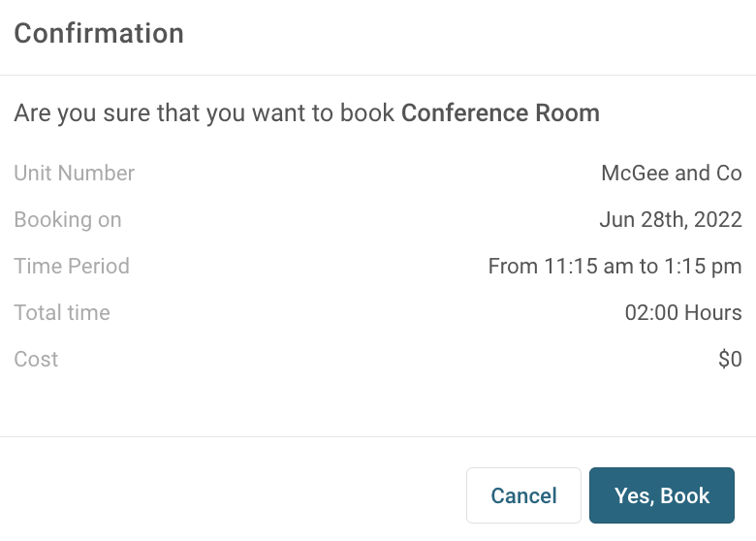The image size is (756, 541).
Task: Click the Booking on label
Action: coord(68,220)
